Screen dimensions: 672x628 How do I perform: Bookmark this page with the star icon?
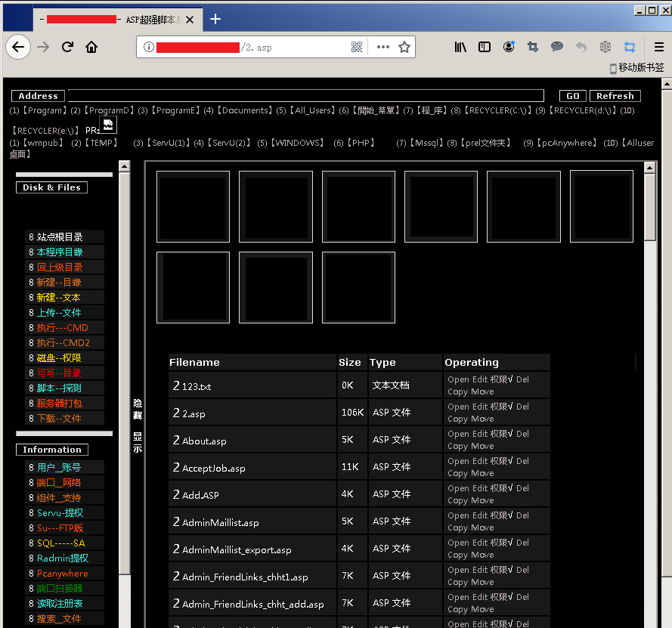404,47
